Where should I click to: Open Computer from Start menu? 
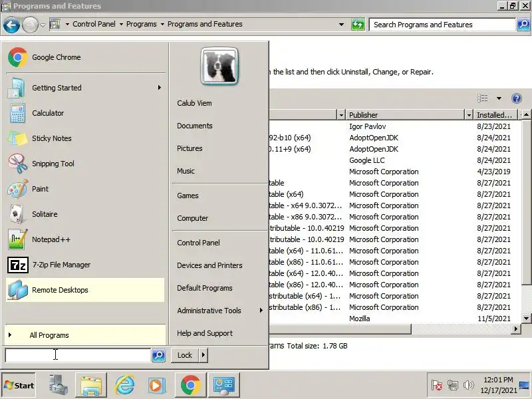coord(193,218)
